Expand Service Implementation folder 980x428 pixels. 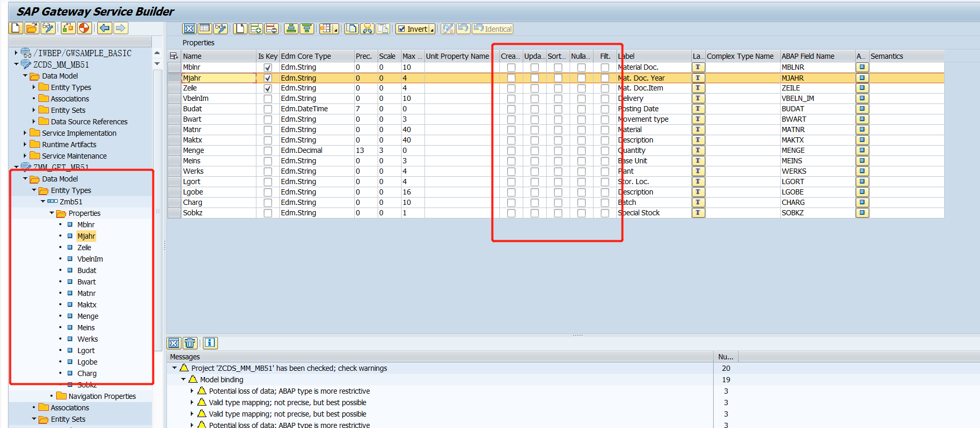[x=25, y=133]
